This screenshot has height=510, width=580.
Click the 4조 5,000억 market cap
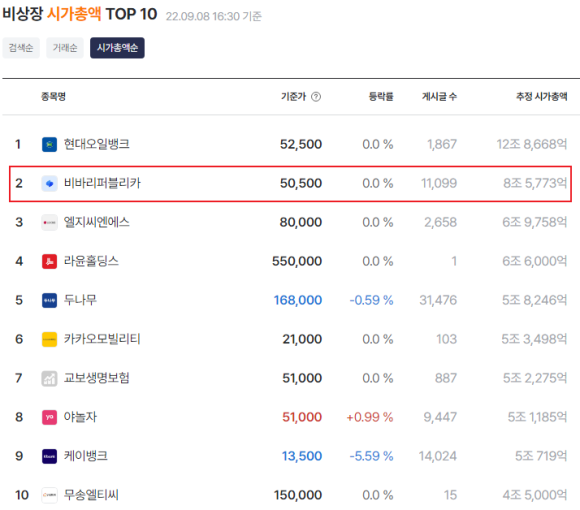(x=535, y=495)
